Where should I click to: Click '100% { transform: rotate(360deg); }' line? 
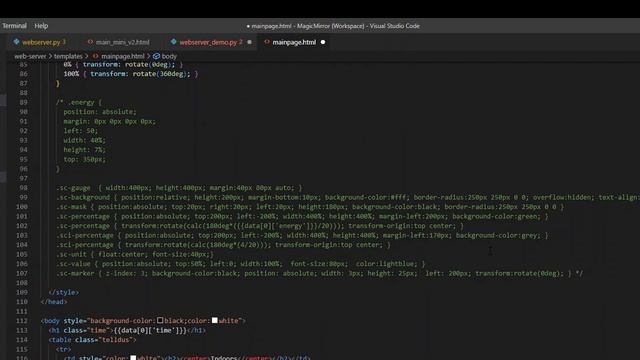[131, 74]
